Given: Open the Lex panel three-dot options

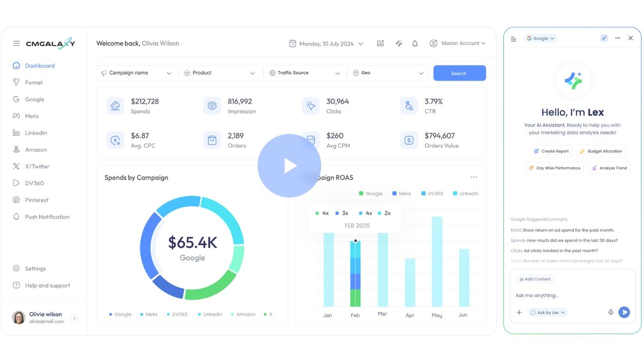Looking at the screenshot, I should (618, 38).
